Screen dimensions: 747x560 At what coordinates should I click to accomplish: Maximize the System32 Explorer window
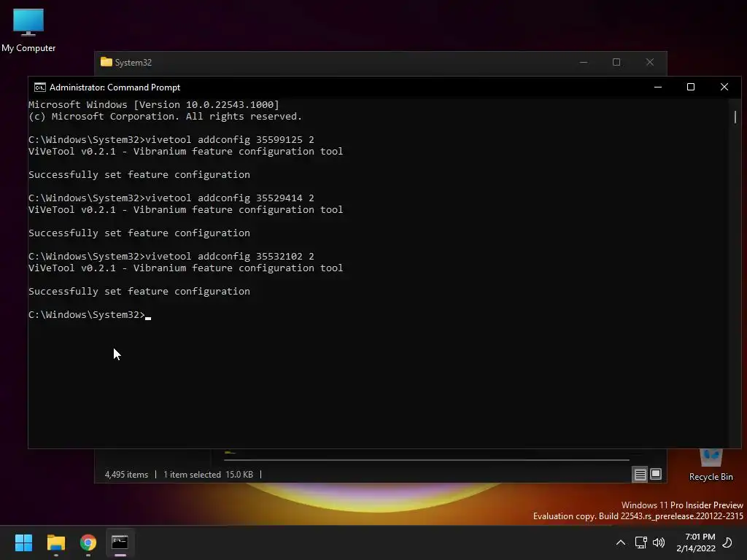coord(616,63)
